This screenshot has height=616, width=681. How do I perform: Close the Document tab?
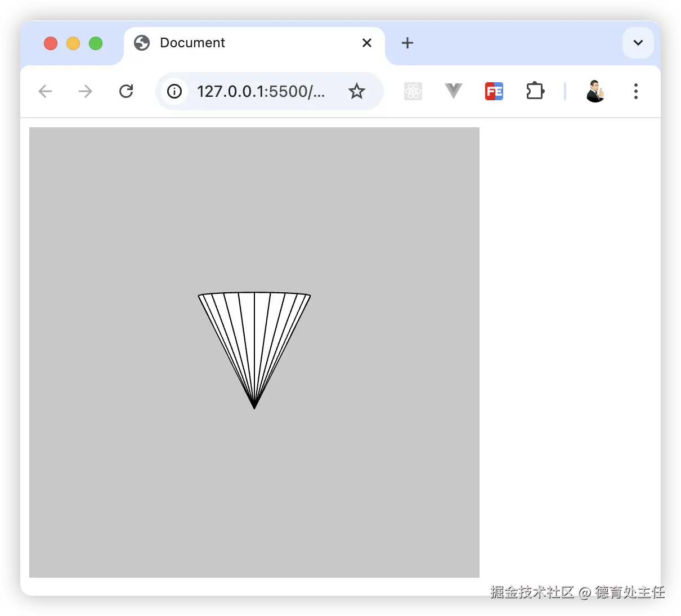[367, 43]
